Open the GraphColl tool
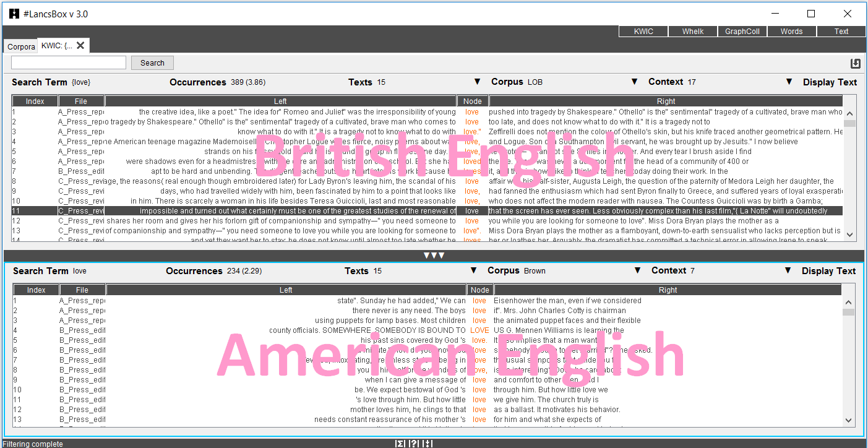Screen dimensions: 868x448 (742, 32)
